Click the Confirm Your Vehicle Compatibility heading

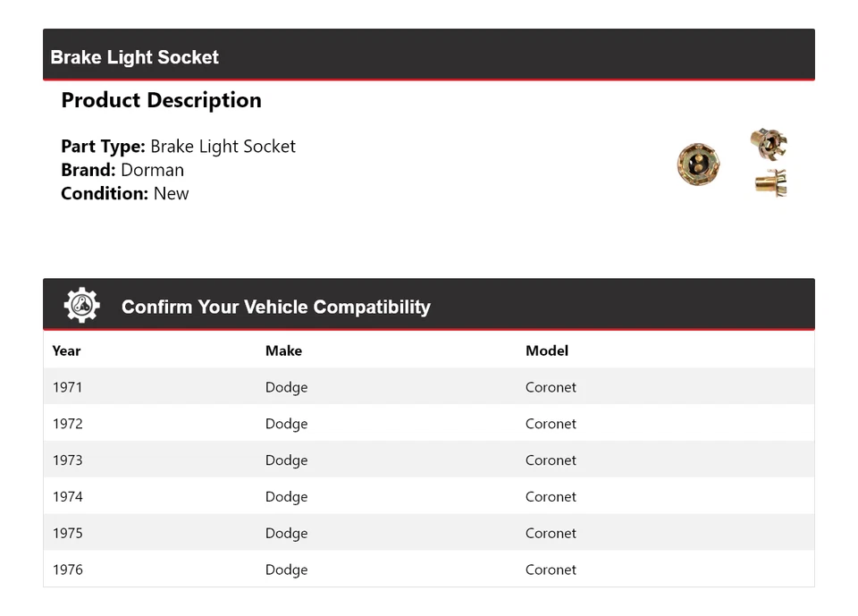[x=275, y=307]
